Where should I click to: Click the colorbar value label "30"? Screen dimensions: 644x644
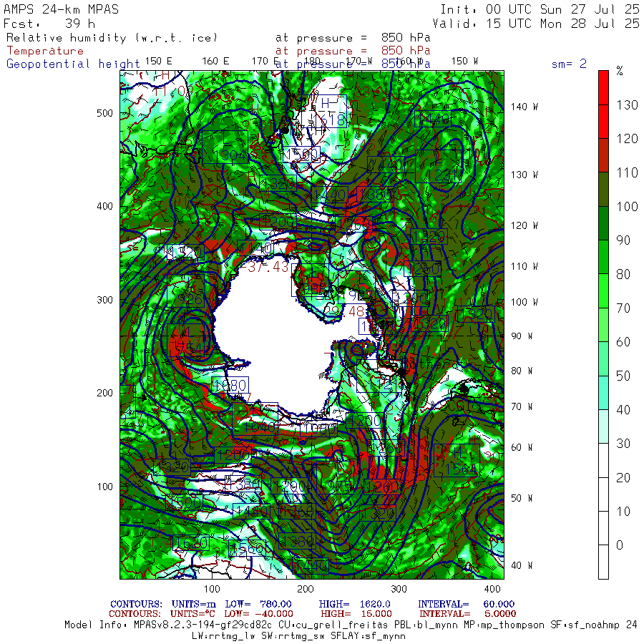click(x=623, y=444)
